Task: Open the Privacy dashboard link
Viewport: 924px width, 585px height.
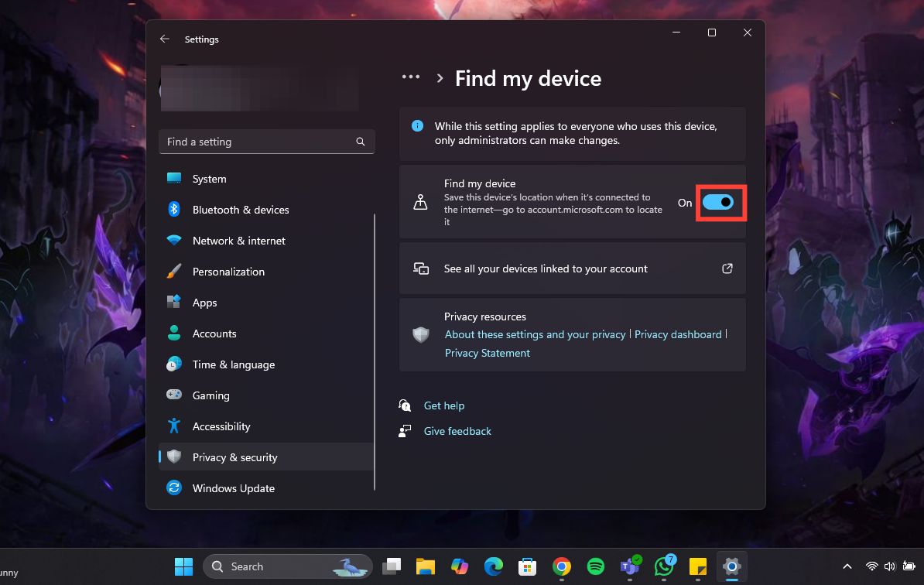Action: pos(678,334)
